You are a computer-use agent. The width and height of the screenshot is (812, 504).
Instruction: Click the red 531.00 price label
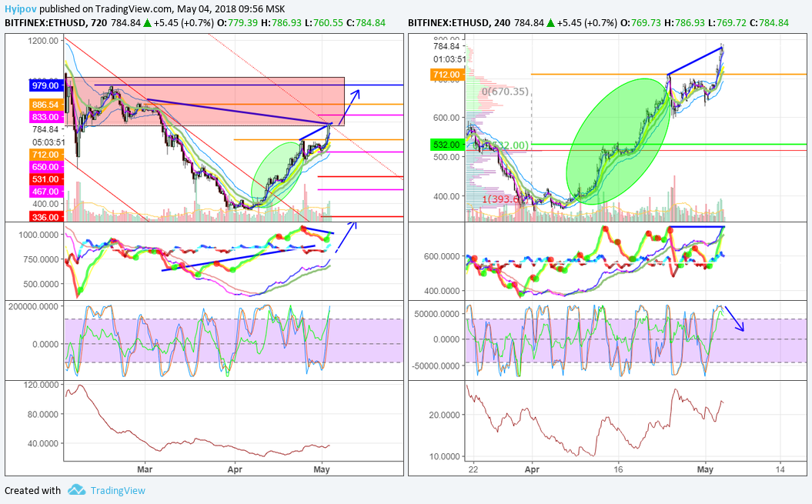[45, 179]
